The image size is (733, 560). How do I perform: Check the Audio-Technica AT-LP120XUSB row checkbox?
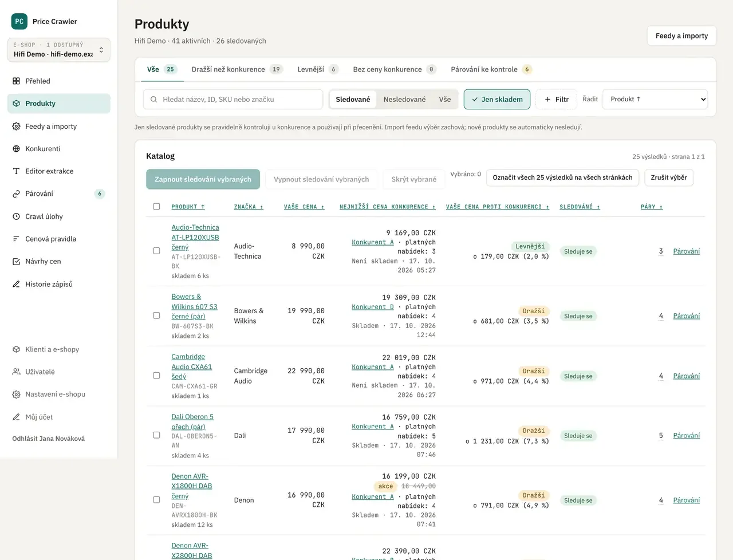click(x=156, y=251)
